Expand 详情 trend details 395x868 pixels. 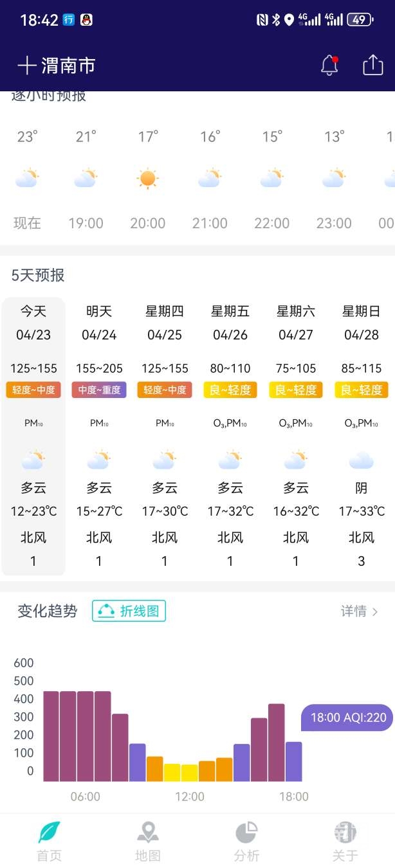(x=359, y=611)
